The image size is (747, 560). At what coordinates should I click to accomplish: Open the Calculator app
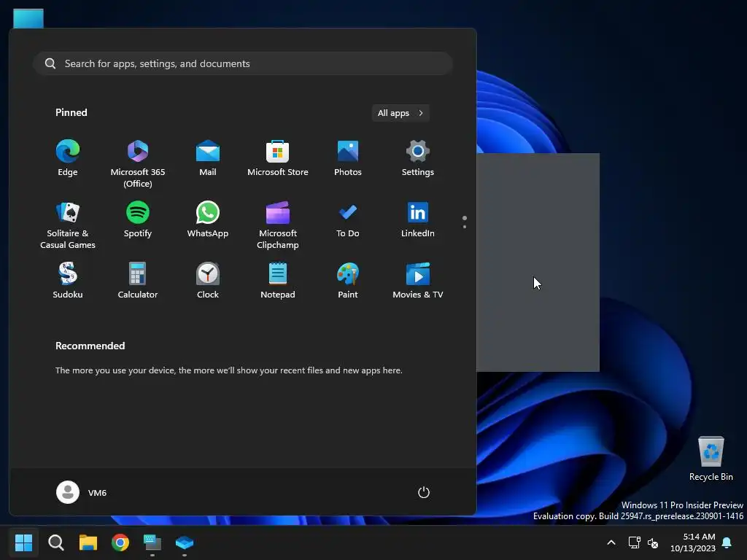[x=138, y=281]
